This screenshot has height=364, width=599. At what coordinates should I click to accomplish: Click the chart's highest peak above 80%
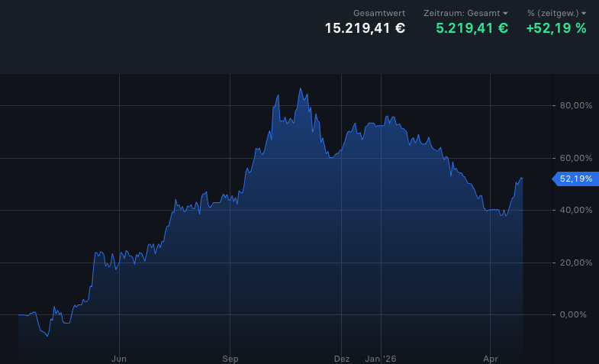301,89
